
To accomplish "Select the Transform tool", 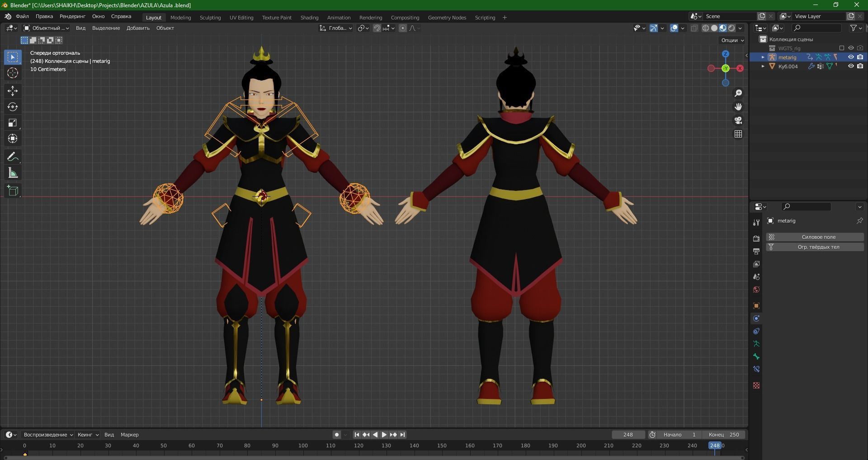I will [x=13, y=138].
